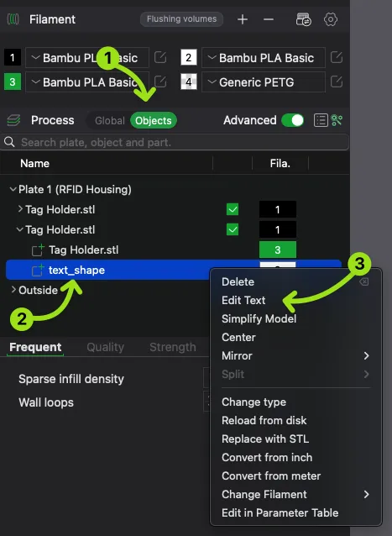
Task: Edit filament 2 Bambu PLA Basic preset
Action: pos(337,57)
